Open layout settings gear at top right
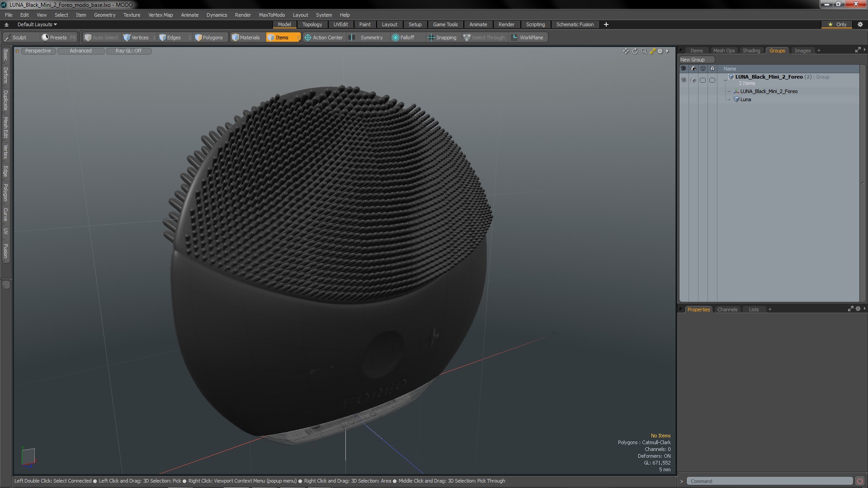This screenshot has width=868, height=488. tap(860, 24)
